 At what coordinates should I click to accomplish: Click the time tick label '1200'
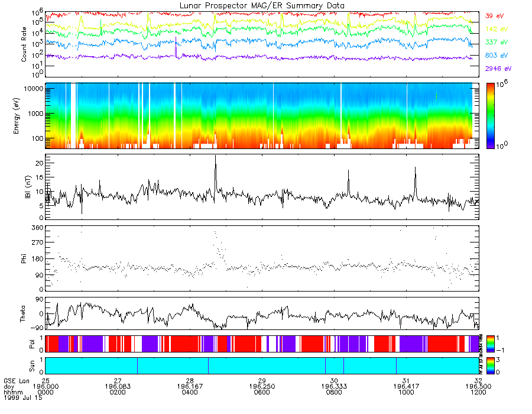[478, 392]
